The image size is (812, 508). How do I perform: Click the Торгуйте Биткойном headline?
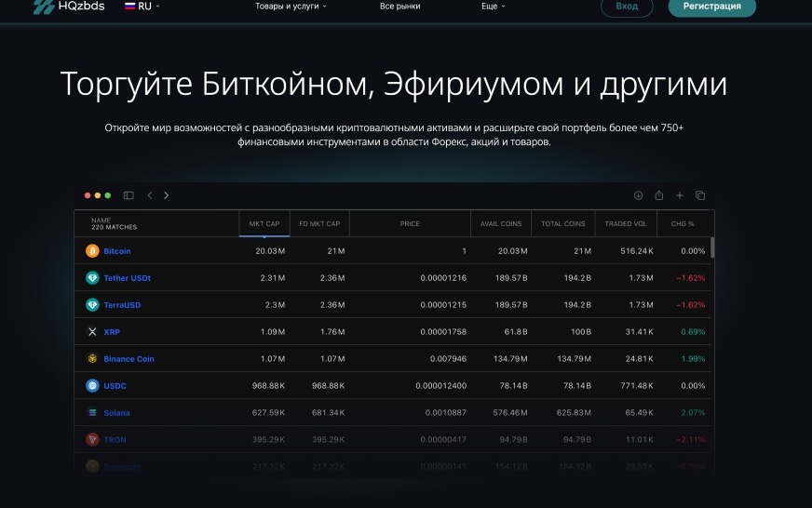tap(394, 84)
